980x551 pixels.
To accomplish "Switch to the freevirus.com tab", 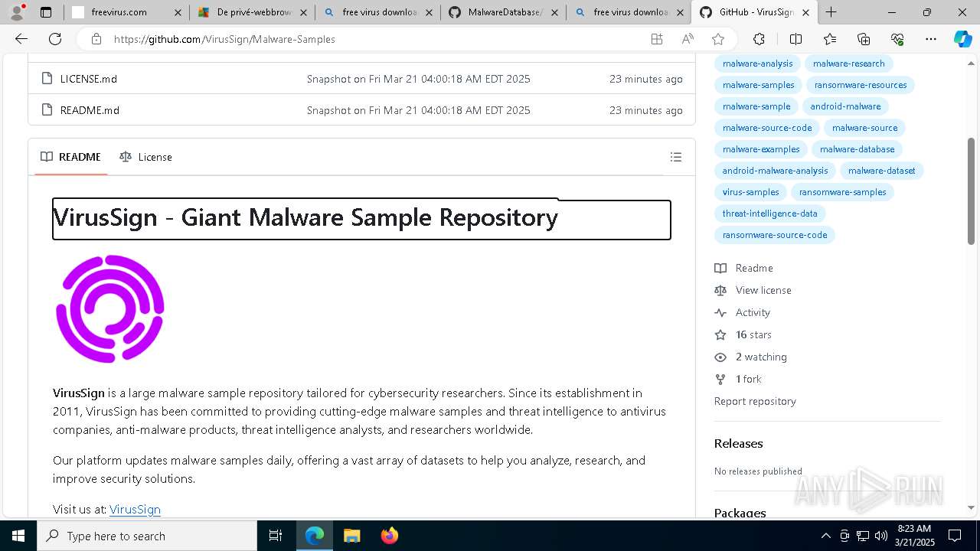I will tap(126, 12).
